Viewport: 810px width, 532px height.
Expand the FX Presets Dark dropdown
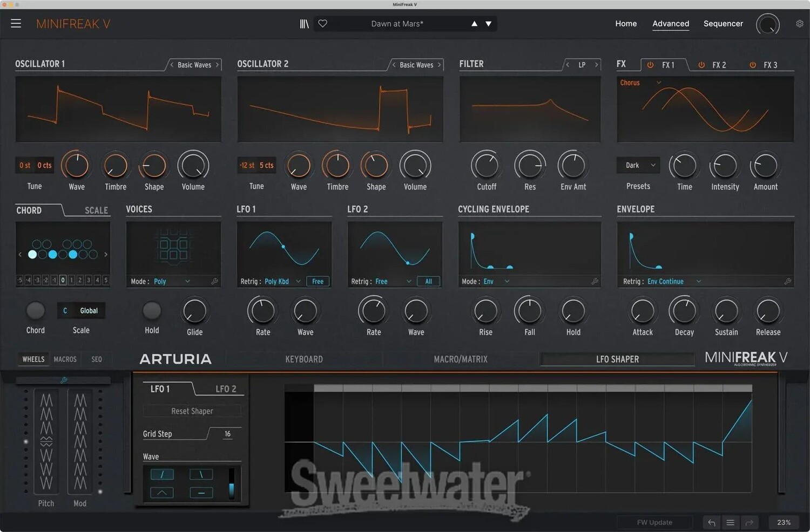click(x=638, y=166)
